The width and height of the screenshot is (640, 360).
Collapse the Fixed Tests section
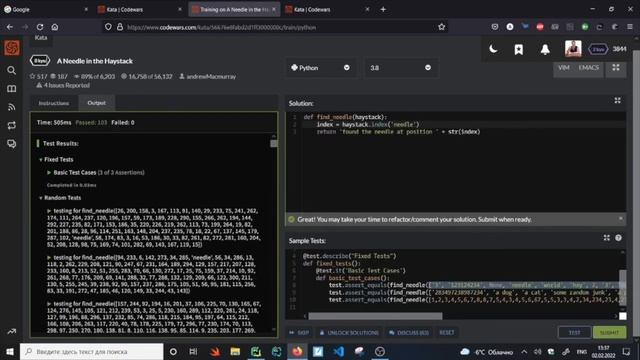[x=56, y=160]
